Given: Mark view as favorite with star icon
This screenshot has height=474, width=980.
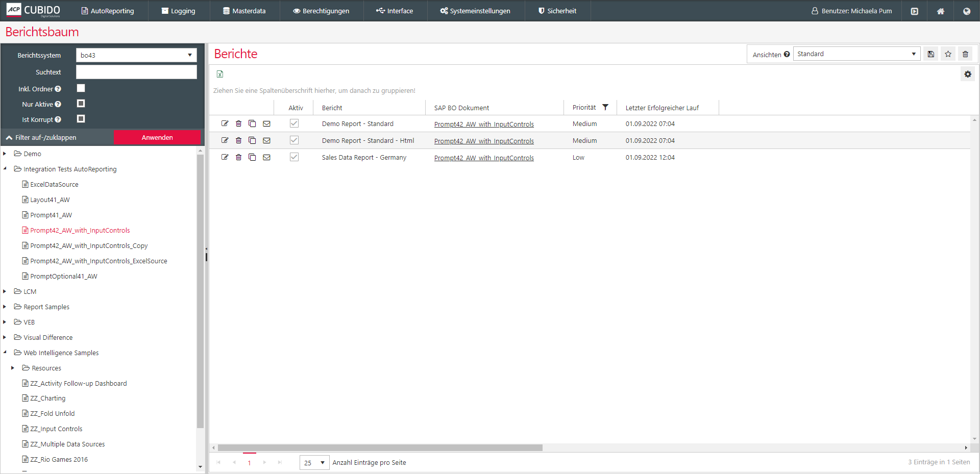Looking at the screenshot, I should pyautogui.click(x=948, y=54).
